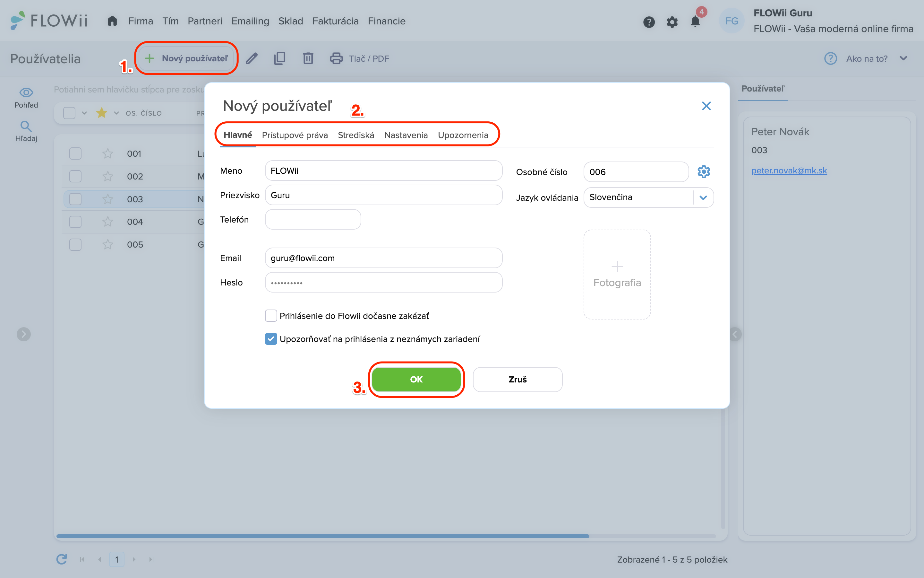Image resolution: width=924 pixels, height=578 pixels.
Task: Click the copy user icon in toolbar
Action: pyautogui.click(x=279, y=58)
